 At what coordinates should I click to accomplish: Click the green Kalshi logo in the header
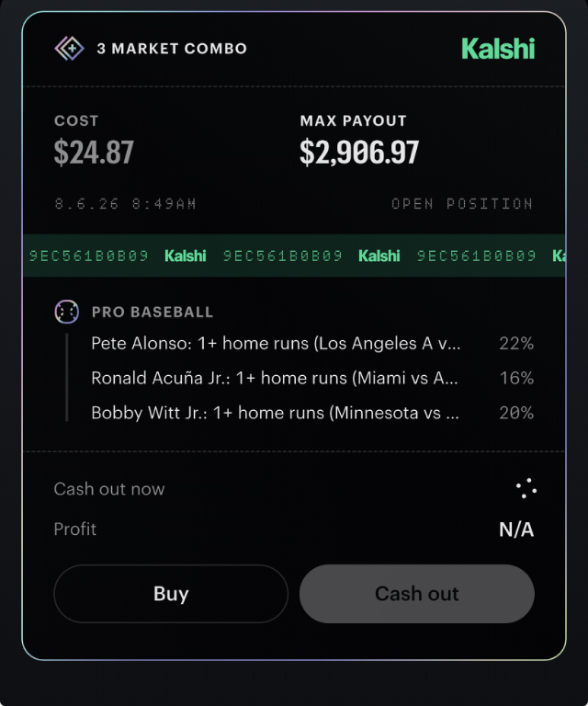498,48
